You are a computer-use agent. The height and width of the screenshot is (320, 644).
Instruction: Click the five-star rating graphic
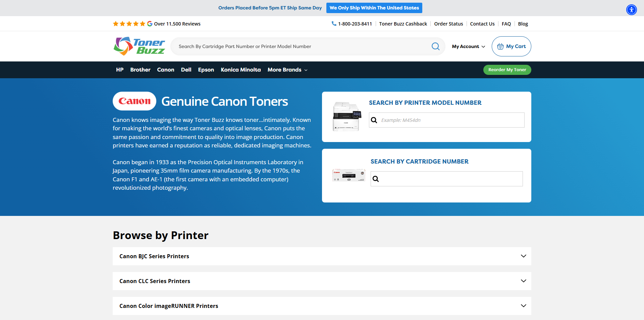[x=129, y=24]
